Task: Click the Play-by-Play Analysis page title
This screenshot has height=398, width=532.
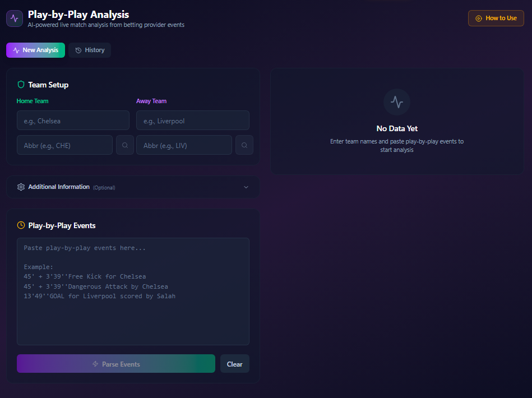Action: (78, 15)
